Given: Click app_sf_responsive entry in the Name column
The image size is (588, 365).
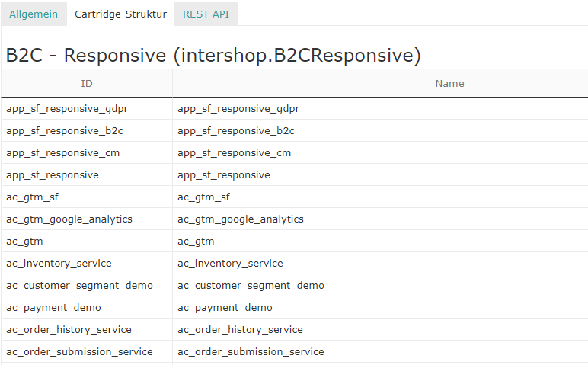Looking at the screenshot, I should coord(224,175).
